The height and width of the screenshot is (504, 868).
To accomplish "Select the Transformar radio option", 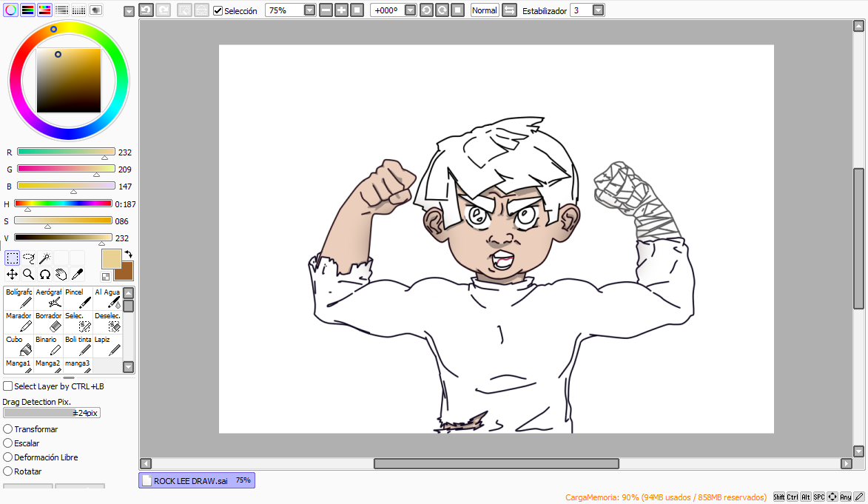I will pos(7,429).
